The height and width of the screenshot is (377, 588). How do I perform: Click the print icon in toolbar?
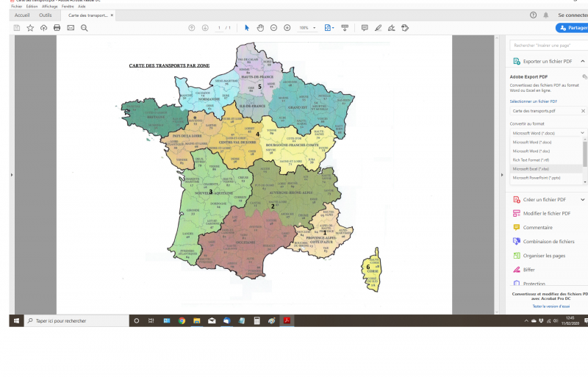click(57, 28)
